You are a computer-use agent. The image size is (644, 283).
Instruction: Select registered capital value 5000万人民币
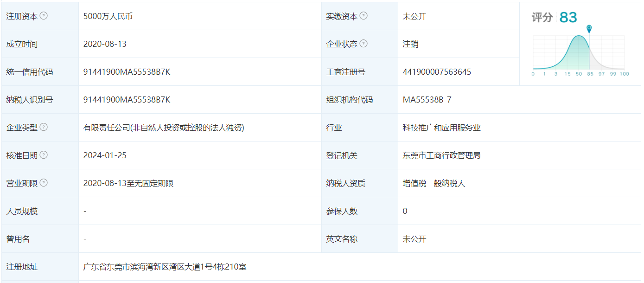[108, 16]
